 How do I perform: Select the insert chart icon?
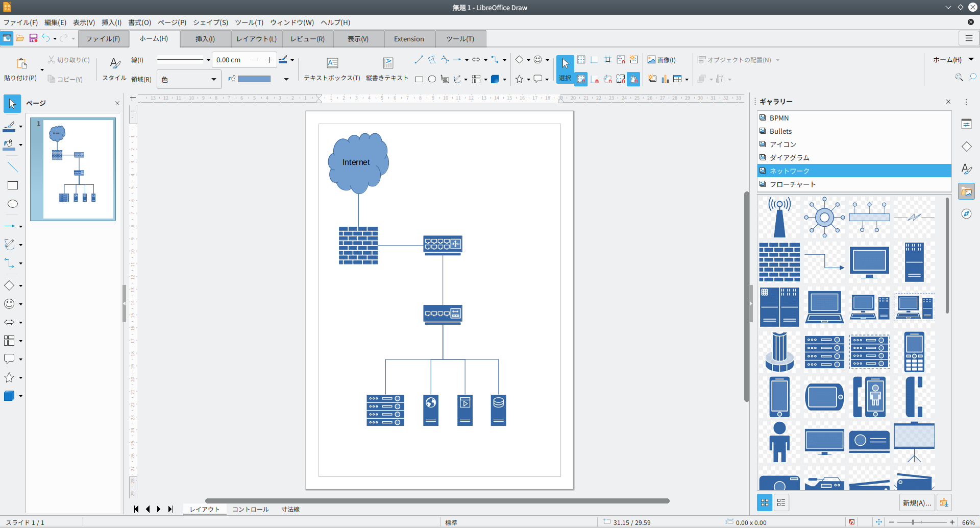click(x=666, y=79)
